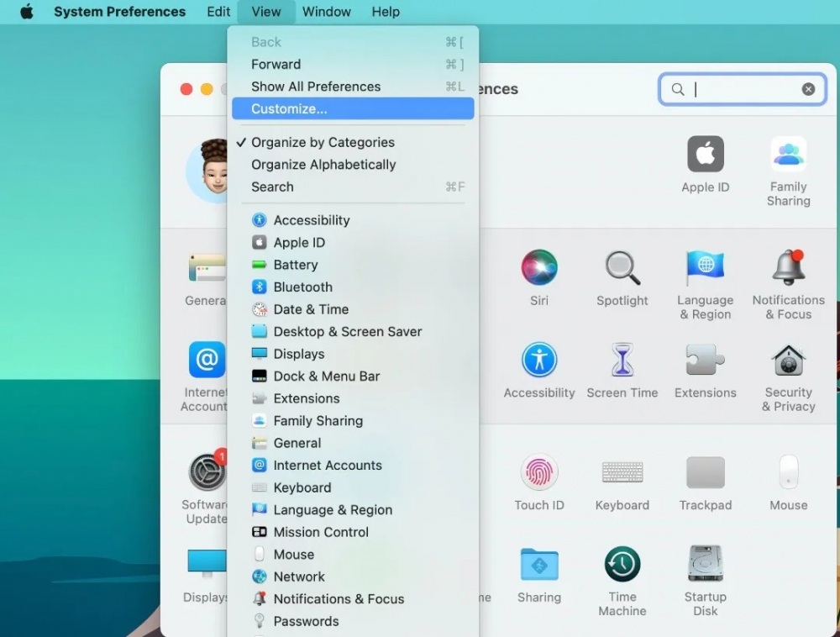Select Organize Alphabetically in View menu

pos(323,165)
